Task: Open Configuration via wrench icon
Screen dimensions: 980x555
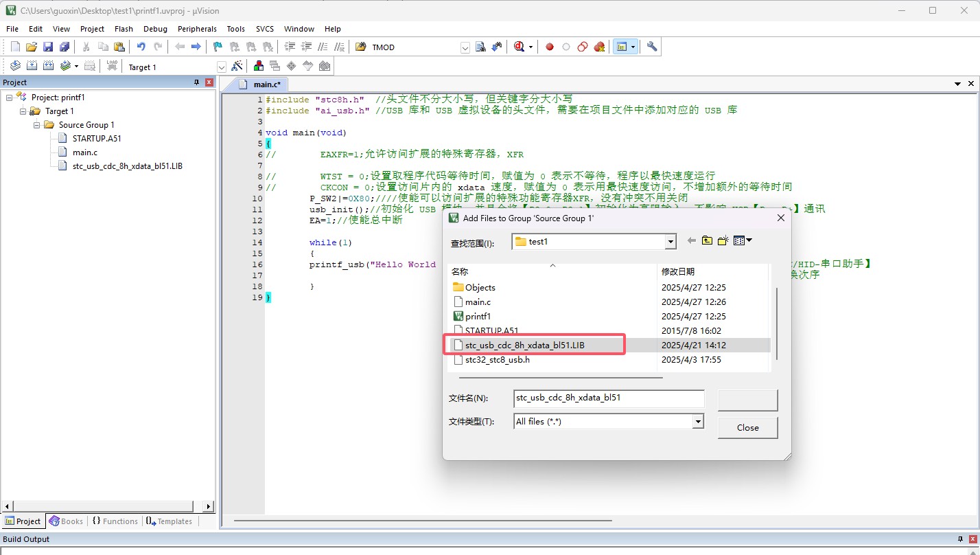Action: click(x=652, y=47)
